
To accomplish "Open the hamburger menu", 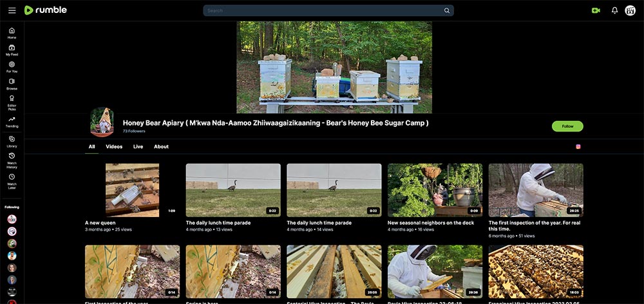I will point(12,10).
